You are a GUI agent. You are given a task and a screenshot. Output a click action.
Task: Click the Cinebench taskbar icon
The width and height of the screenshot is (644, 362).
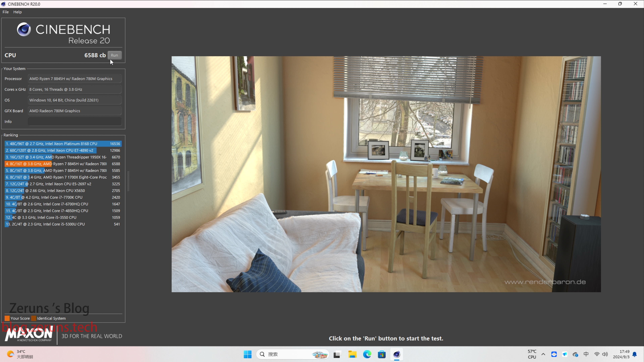pyautogui.click(x=396, y=354)
